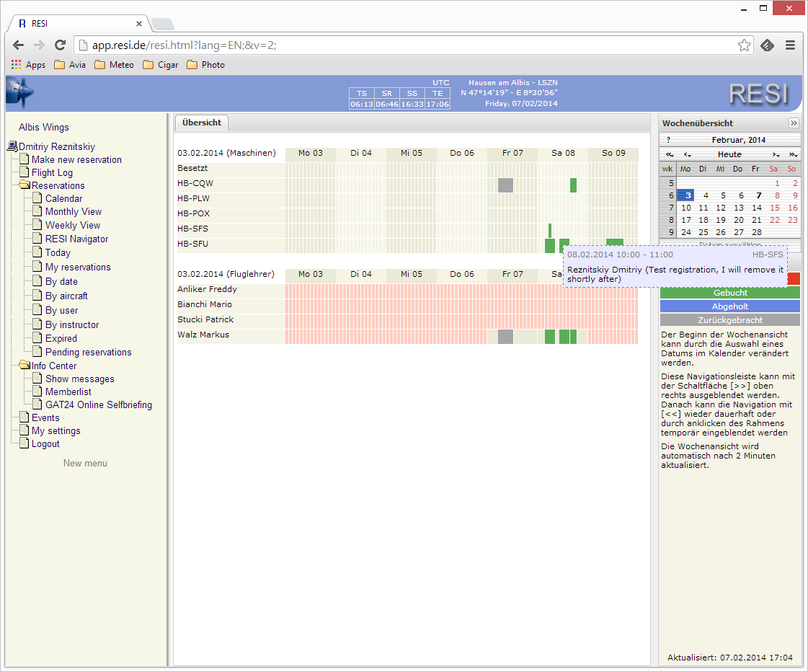Click the green Gebucht legend bar
Viewport: 808px width, 672px height.
tap(729, 293)
